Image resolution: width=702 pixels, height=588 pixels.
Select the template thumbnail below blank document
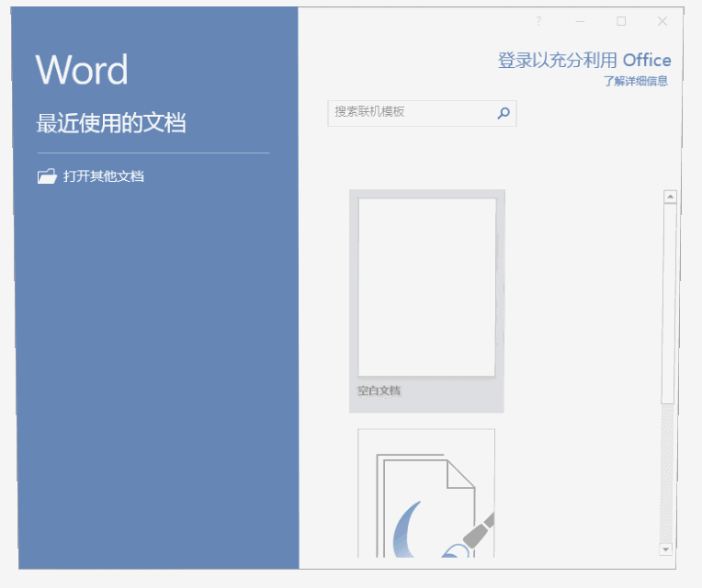click(x=426, y=493)
